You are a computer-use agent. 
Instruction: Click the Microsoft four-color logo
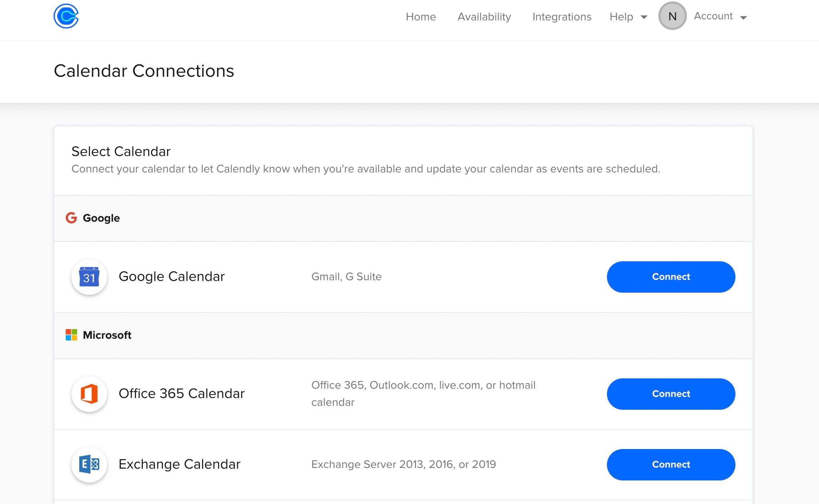point(71,335)
